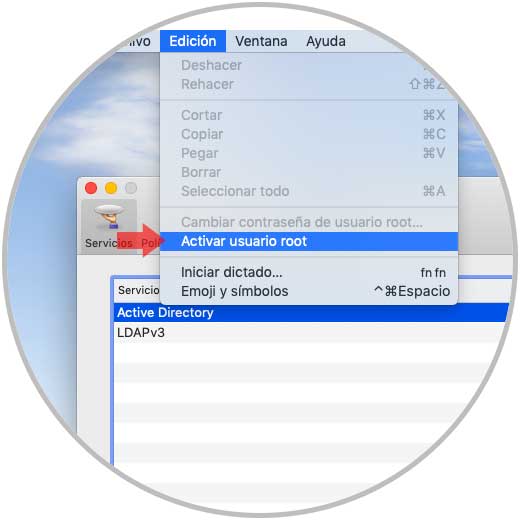The height and width of the screenshot is (520, 520).
Task: Click the red close window button
Action: 91,188
